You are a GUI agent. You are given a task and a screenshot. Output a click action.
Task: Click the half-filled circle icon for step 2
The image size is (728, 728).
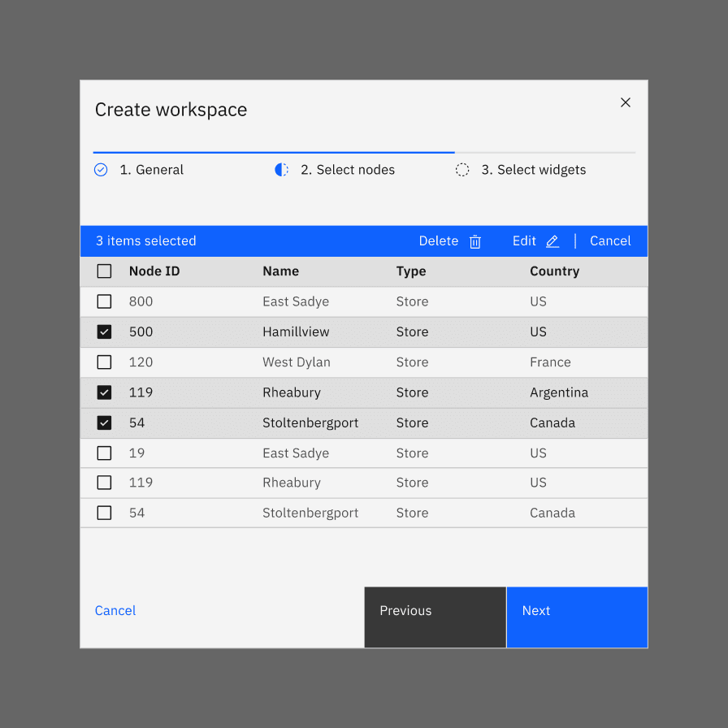pos(281,170)
